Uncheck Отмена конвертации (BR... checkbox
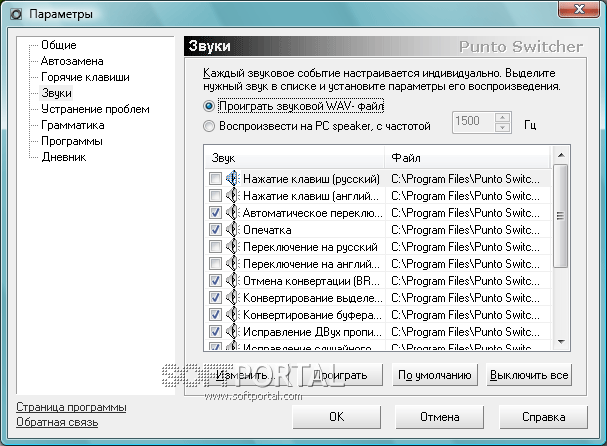 pos(215,281)
